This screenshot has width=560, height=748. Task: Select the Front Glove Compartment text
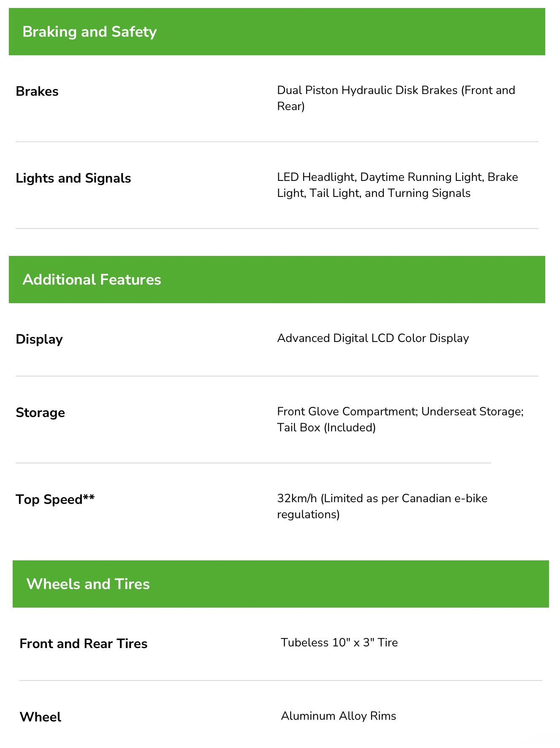tap(347, 412)
